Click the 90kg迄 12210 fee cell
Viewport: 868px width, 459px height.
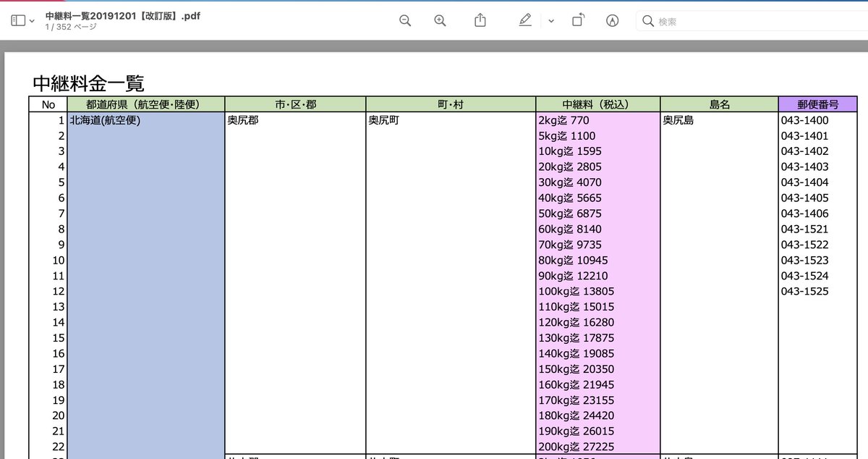pos(573,276)
